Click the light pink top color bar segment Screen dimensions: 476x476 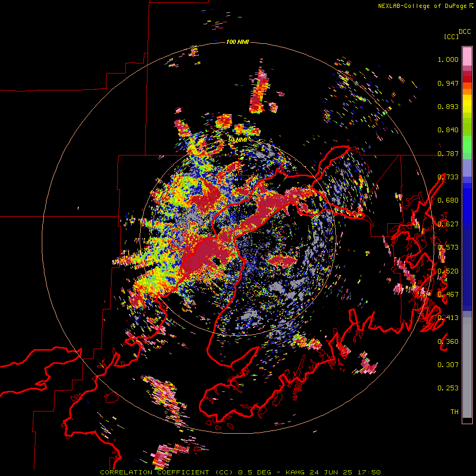[467, 56]
